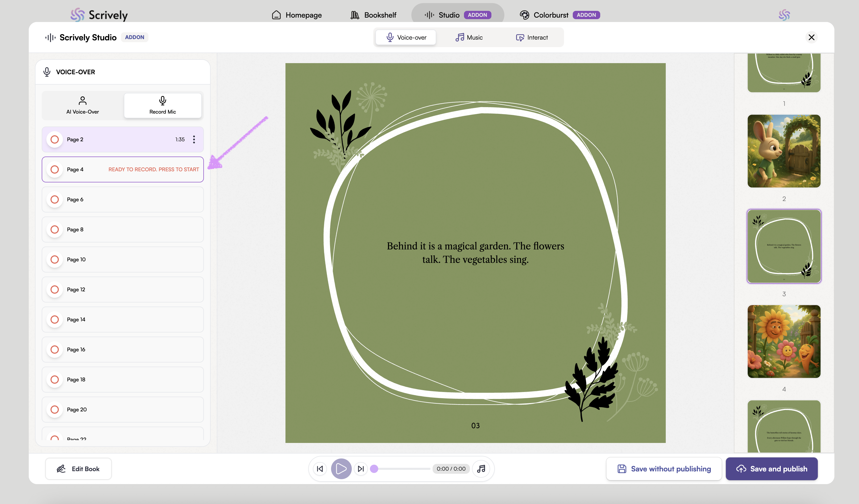859x504 pixels.
Task: Switch to AI Voice-Over mode
Action: click(x=82, y=105)
